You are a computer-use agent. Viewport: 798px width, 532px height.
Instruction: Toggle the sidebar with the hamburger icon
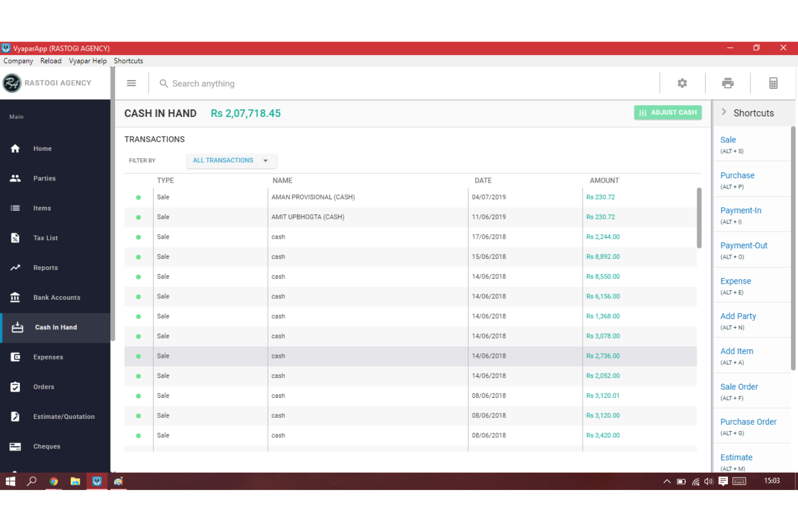pyautogui.click(x=131, y=83)
